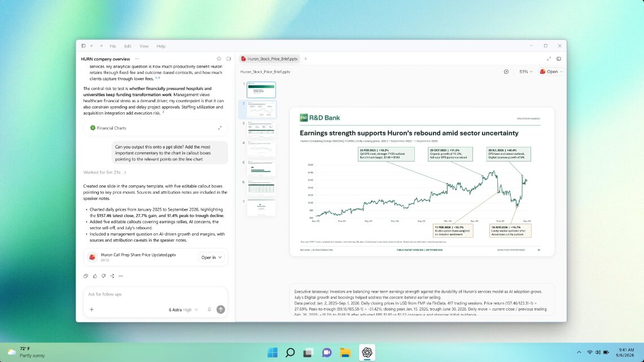
Task: Show hidden system tray icons chevron
Action: click(579, 352)
